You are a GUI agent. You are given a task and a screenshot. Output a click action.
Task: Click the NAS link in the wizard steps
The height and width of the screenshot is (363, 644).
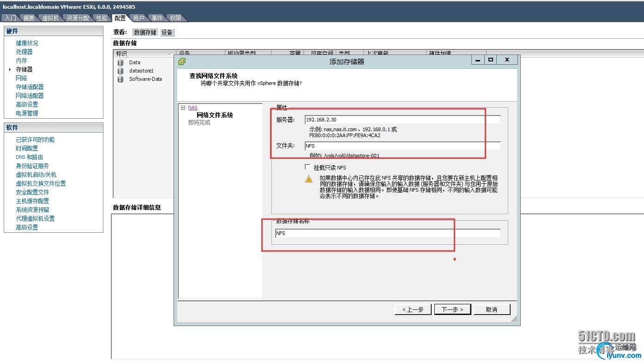click(x=193, y=108)
